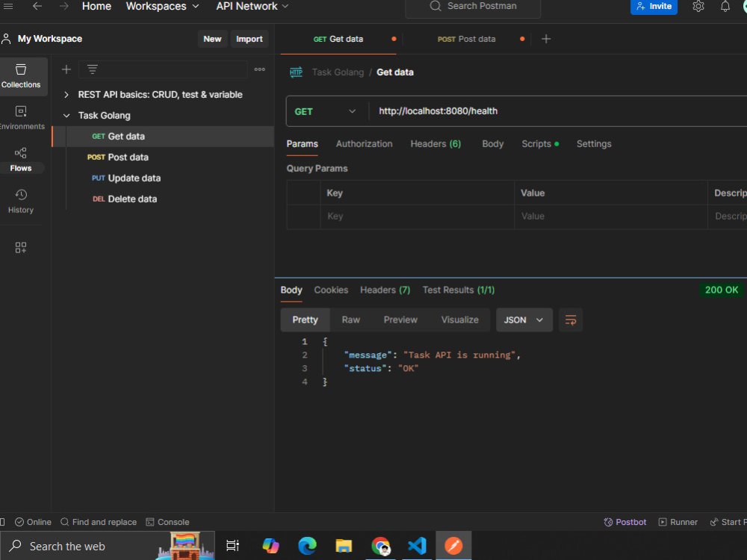Viewport: 747px width, 560px height.
Task: Open Visual Studio Code from taskbar
Action: coord(417,546)
